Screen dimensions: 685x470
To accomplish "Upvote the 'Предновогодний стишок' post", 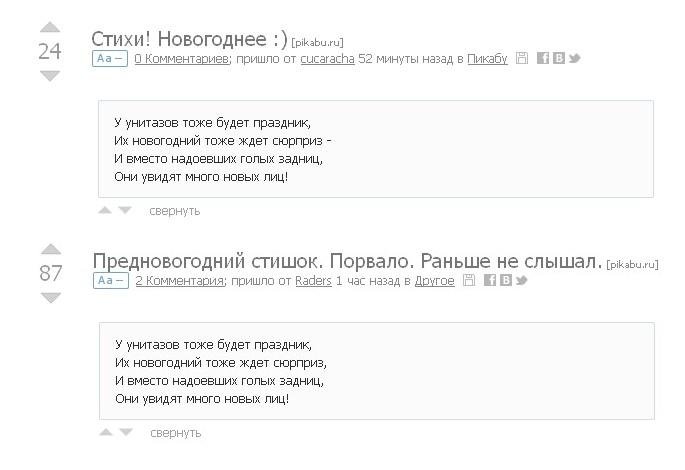I will pos(50,249).
